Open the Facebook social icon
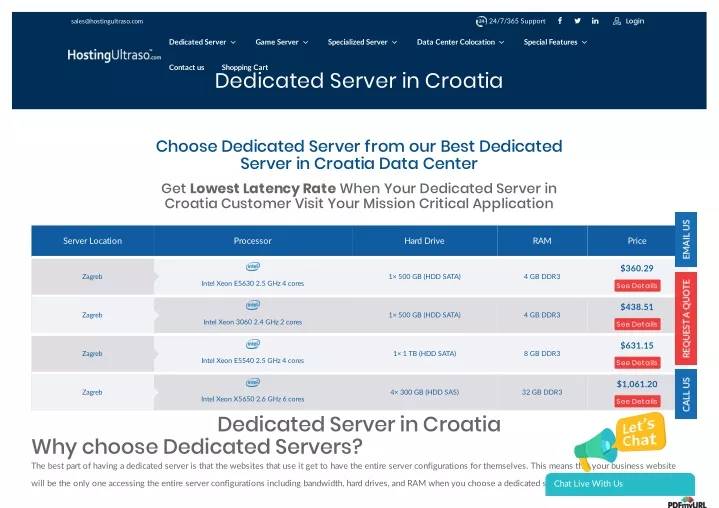Viewport: 719px width, 508px height. (560, 21)
